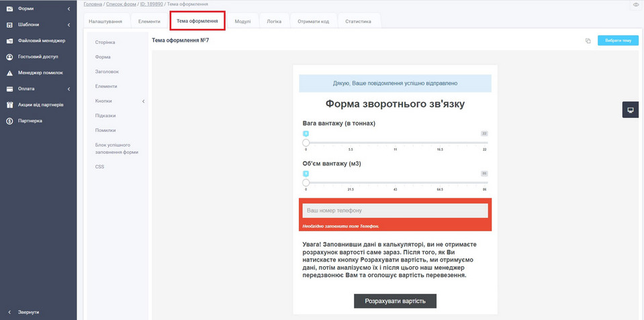Click the 16.5 tick on weight slider
This screenshot has width=644, height=320.
pyautogui.click(x=440, y=150)
